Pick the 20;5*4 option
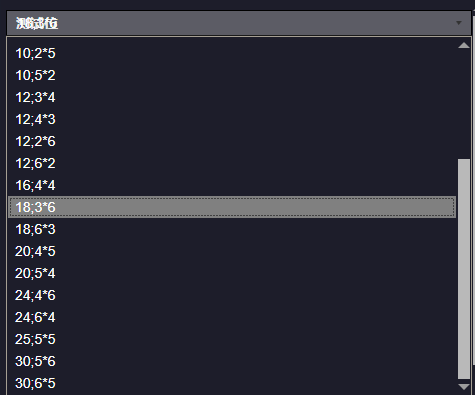The image size is (475, 395). (x=232, y=273)
